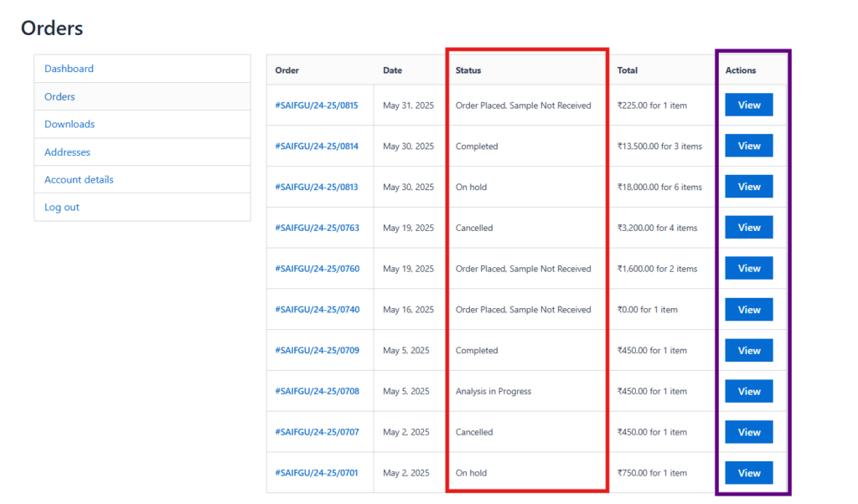
Task: Click Log out in the sidebar
Action: pyautogui.click(x=62, y=207)
